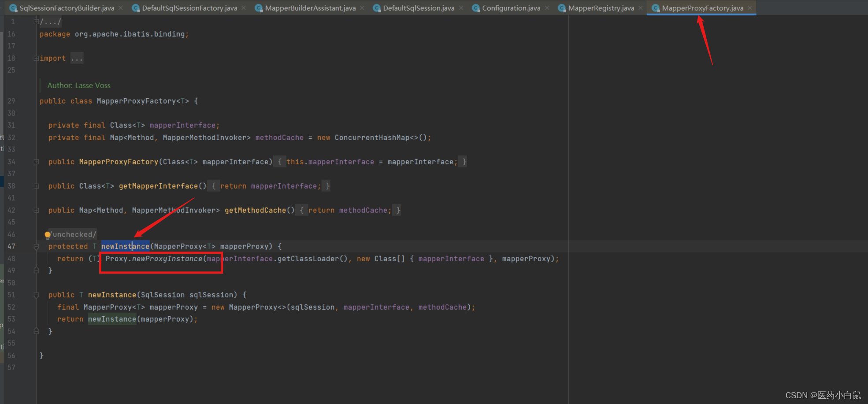Close the MapperRegistry.java tab
This screenshot has width=868, height=404.
[641, 8]
